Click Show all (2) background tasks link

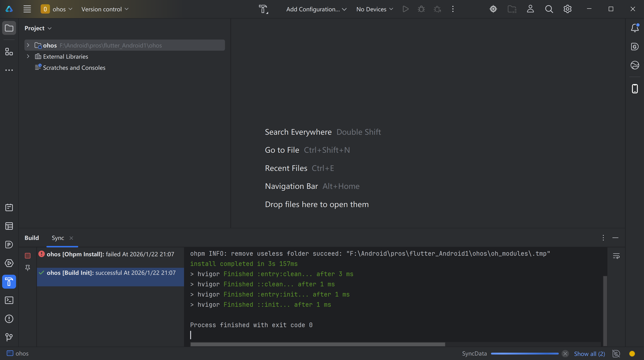tap(589, 354)
